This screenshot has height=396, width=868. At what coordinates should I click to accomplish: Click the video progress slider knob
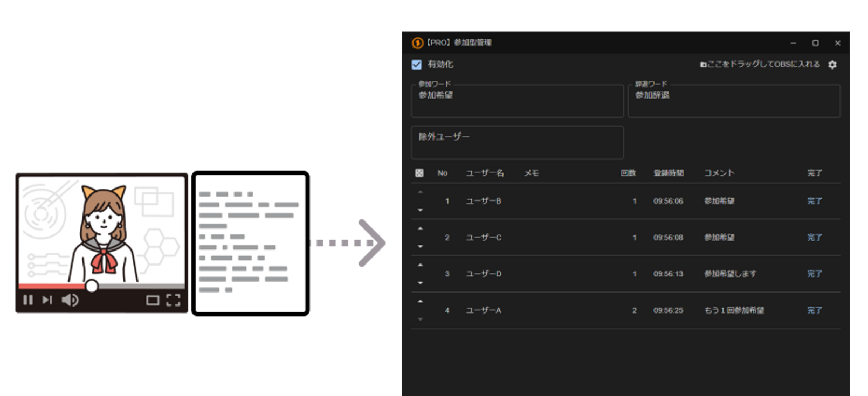coord(92,286)
